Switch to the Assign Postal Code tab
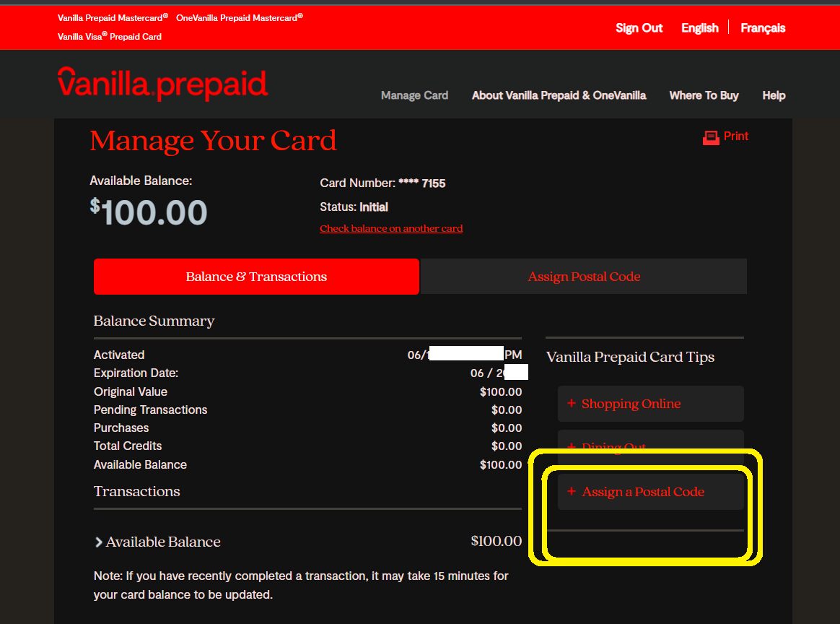 pos(583,277)
